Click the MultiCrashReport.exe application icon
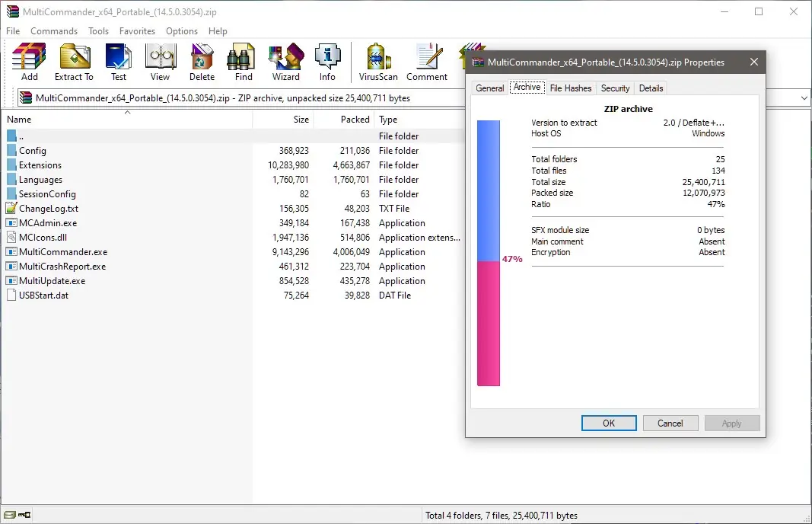This screenshot has width=812, height=524. click(x=11, y=267)
